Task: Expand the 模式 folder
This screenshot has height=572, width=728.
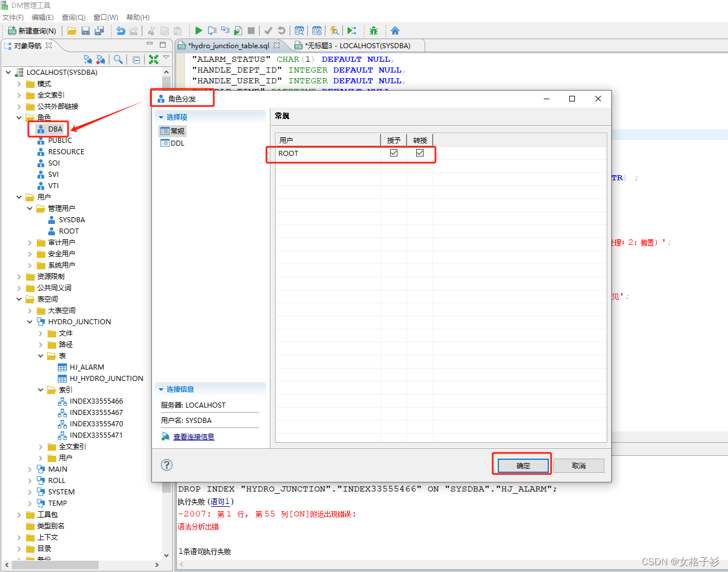Action: point(19,84)
